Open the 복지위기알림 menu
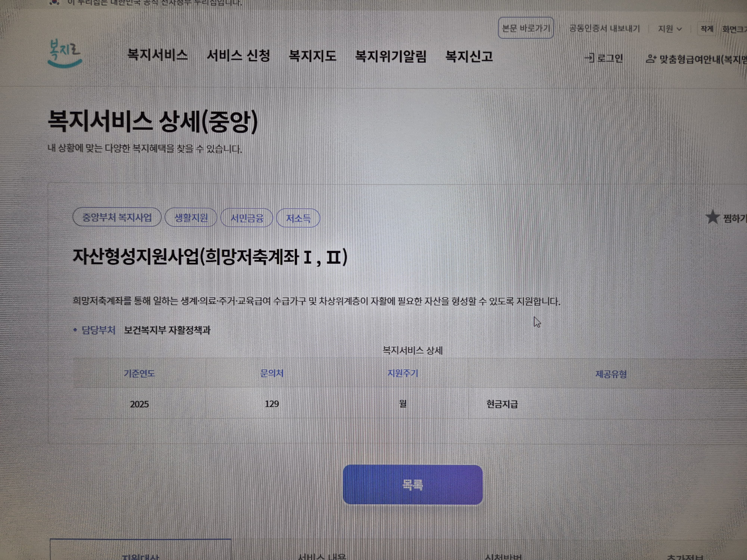The height and width of the screenshot is (560, 747). [x=391, y=56]
